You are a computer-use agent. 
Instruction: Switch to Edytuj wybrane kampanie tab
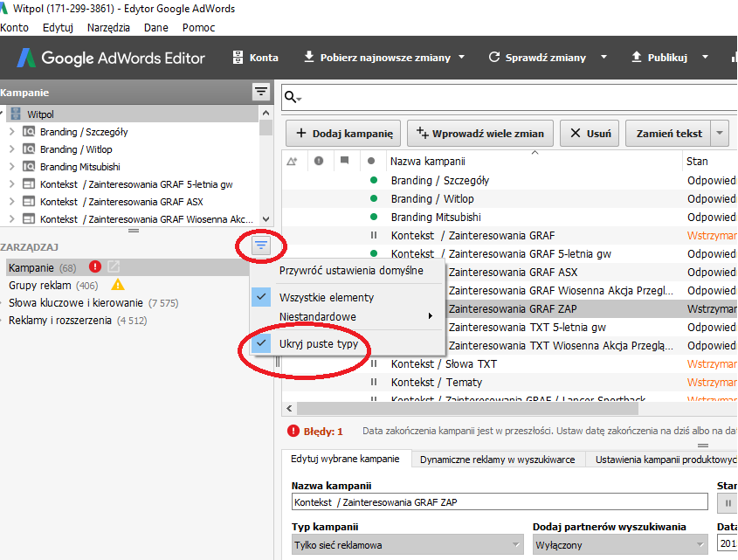point(345,459)
